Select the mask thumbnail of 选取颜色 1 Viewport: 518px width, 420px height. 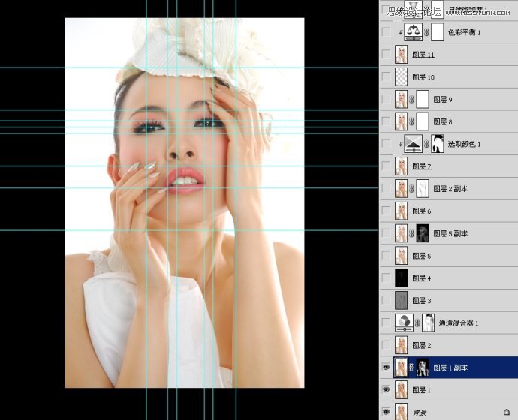pyautogui.click(x=438, y=144)
